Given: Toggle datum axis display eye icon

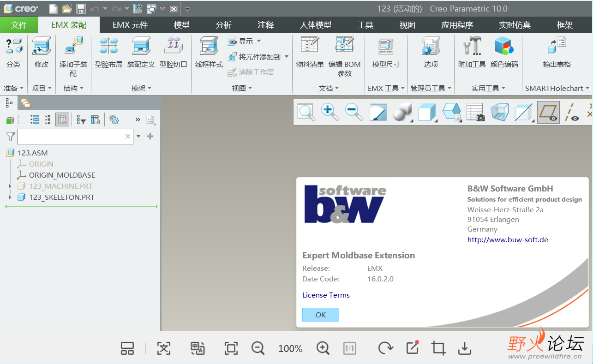Looking at the screenshot, I should tap(573, 112).
